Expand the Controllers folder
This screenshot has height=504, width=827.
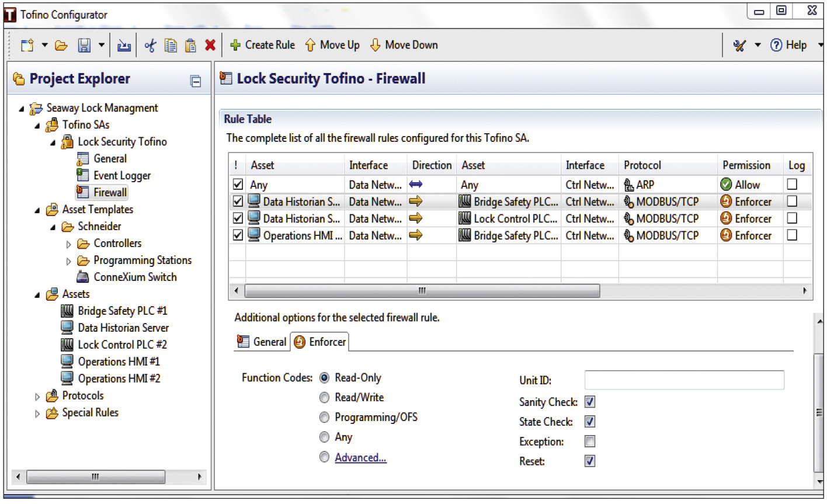coord(69,244)
